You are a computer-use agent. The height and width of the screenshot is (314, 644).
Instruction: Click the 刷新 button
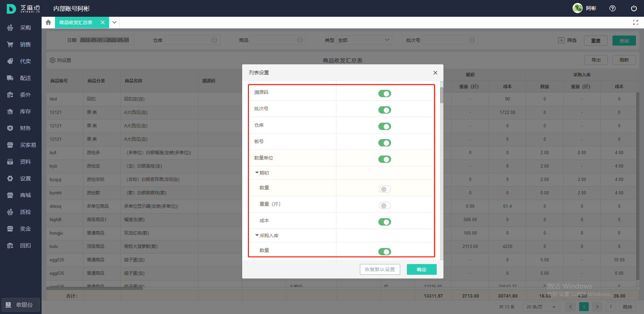tap(624, 60)
